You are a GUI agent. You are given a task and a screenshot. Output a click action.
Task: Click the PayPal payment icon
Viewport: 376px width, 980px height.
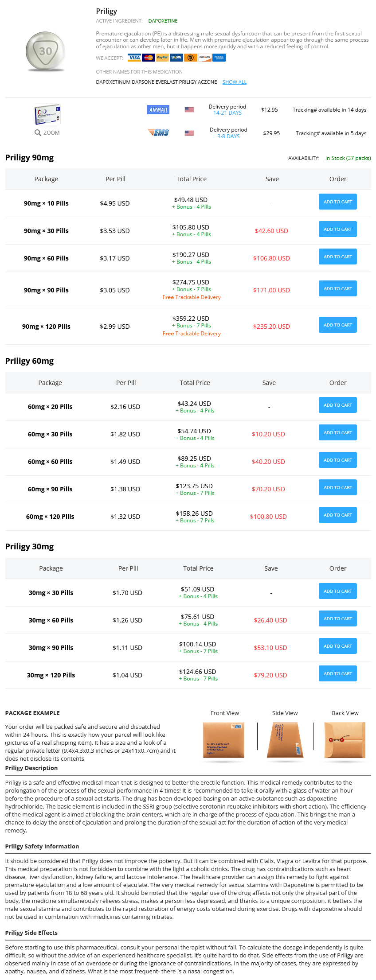tap(162, 58)
